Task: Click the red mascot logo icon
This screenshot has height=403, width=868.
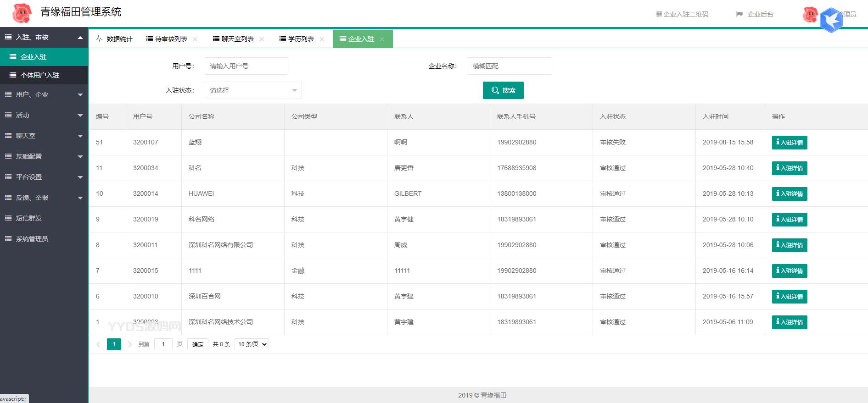Action: pyautogui.click(x=22, y=13)
